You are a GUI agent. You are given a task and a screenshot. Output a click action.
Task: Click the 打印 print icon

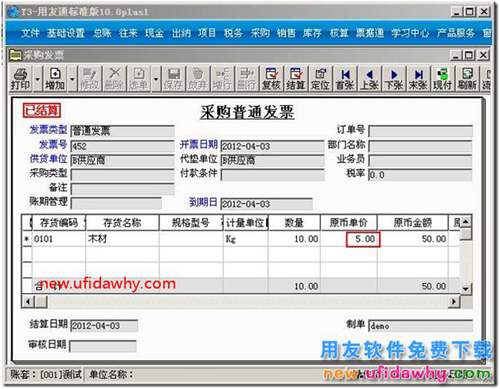pos(20,79)
